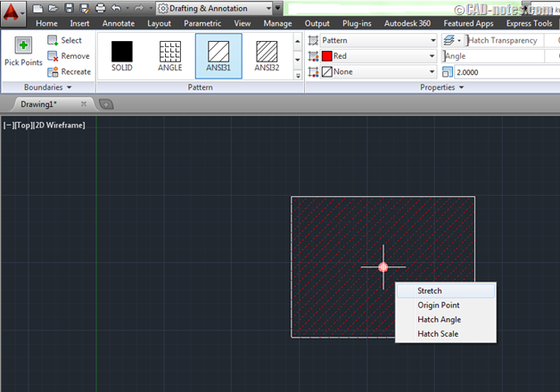Select Origin Point in the grip menu

439,305
